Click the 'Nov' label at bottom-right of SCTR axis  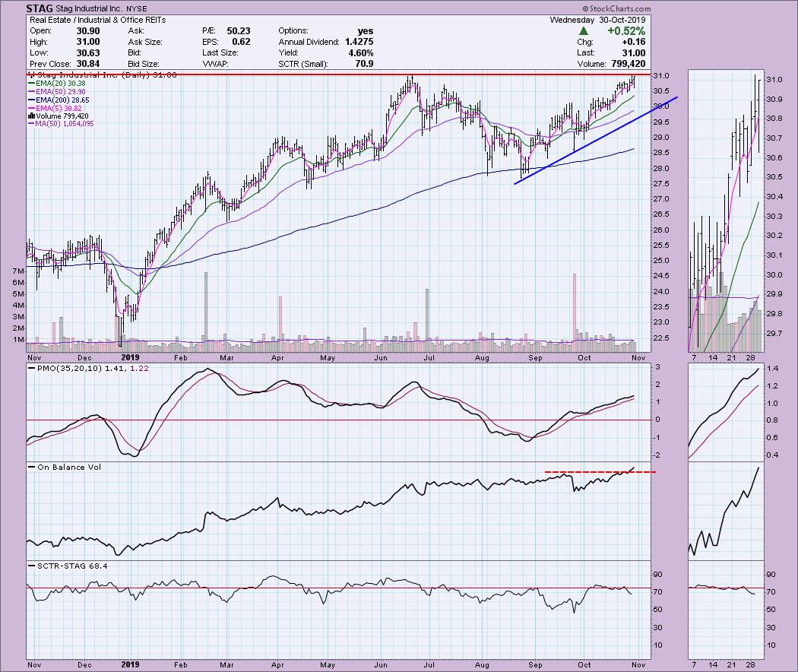[638, 664]
